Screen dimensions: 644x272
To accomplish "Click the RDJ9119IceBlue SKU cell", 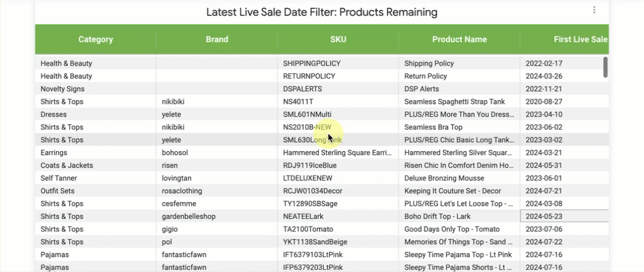I will coord(338,165).
